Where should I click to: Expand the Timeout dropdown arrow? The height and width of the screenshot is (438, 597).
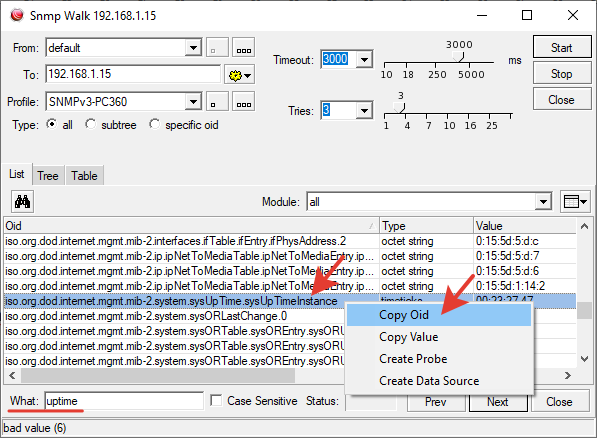click(364, 59)
